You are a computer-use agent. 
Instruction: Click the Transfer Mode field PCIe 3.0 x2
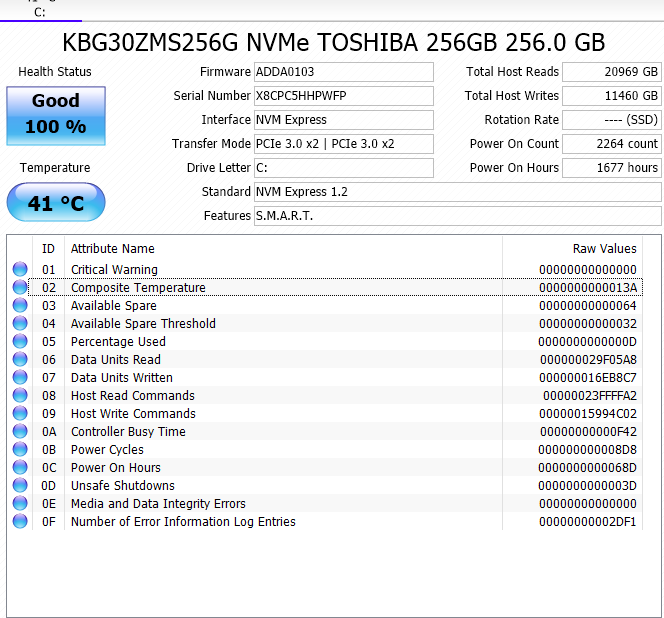343,144
